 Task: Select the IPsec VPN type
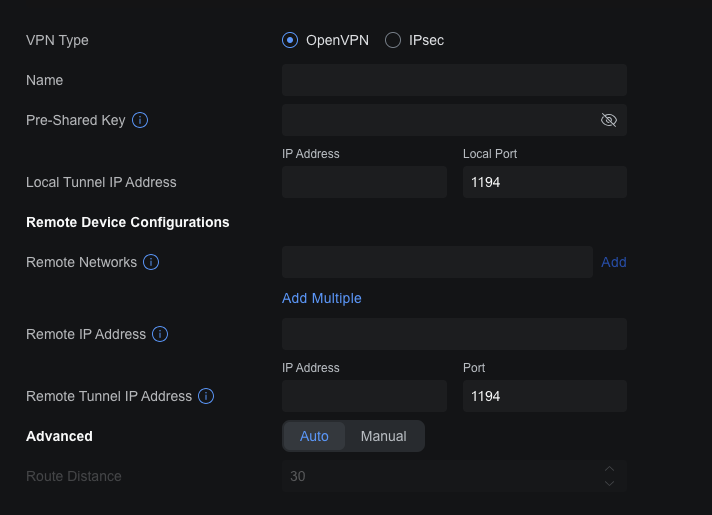click(x=393, y=40)
